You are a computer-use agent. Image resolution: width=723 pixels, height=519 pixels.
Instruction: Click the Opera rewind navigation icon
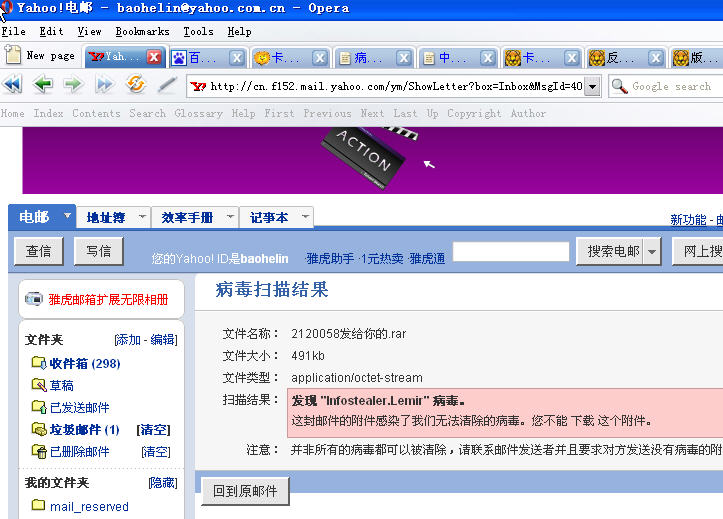tap(12, 85)
